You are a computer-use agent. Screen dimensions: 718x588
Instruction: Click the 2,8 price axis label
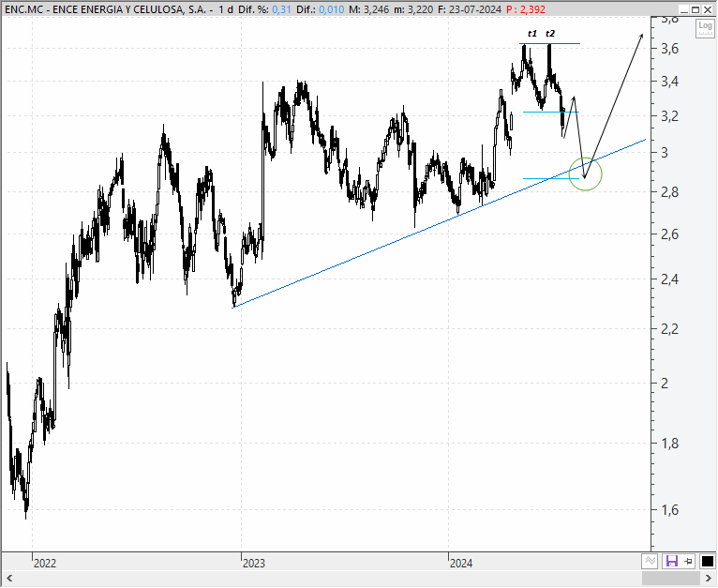(670, 192)
